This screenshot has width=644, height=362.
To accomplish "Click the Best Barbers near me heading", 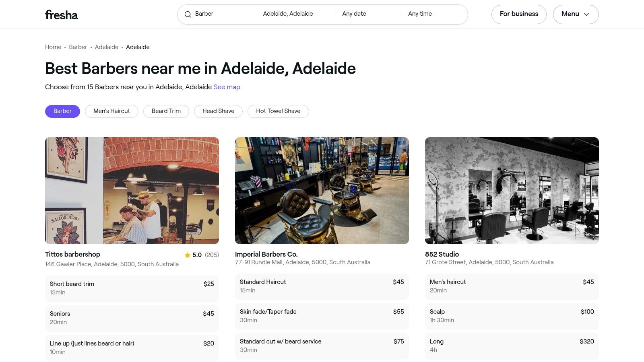I will (x=200, y=69).
